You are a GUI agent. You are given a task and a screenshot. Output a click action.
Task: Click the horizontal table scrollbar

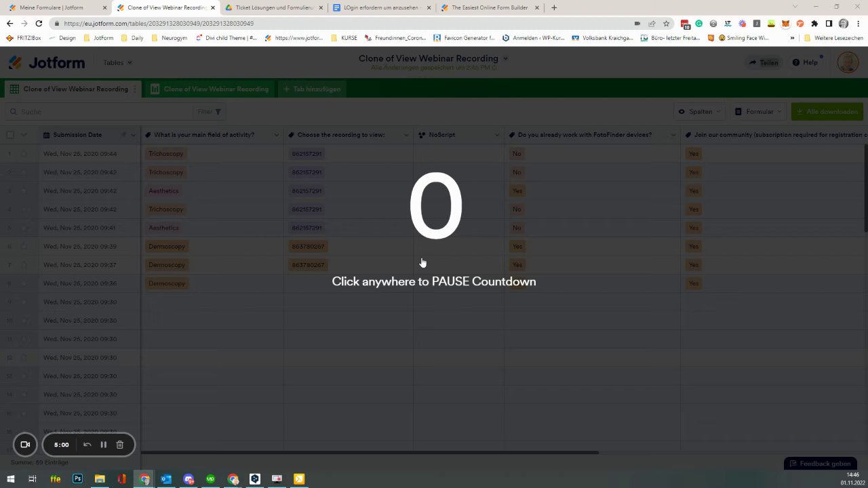pos(370,452)
